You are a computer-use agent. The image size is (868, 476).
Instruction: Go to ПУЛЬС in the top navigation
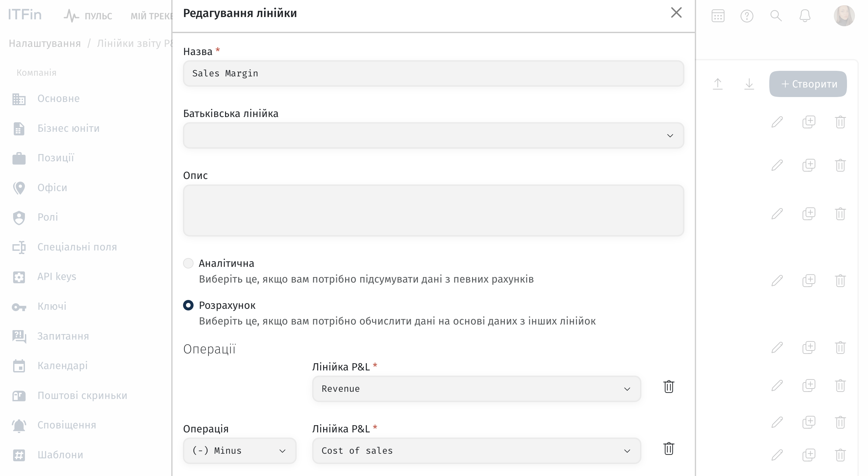coord(88,16)
